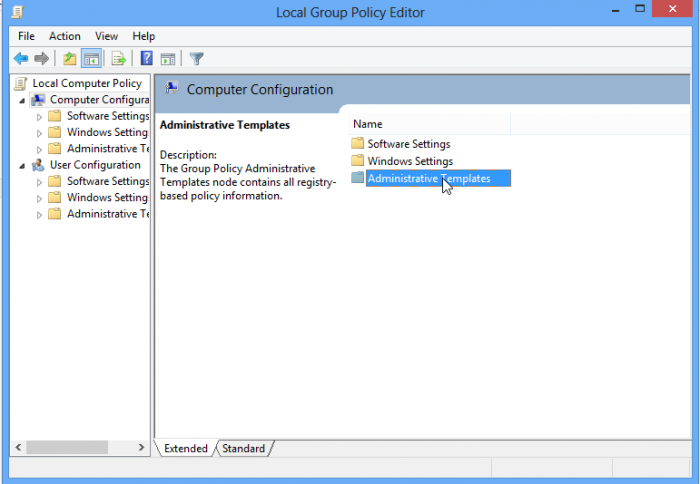Click folder icon of Windows Settings under User Configuration
This screenshot has width=700, height=484.
point(55,197)
